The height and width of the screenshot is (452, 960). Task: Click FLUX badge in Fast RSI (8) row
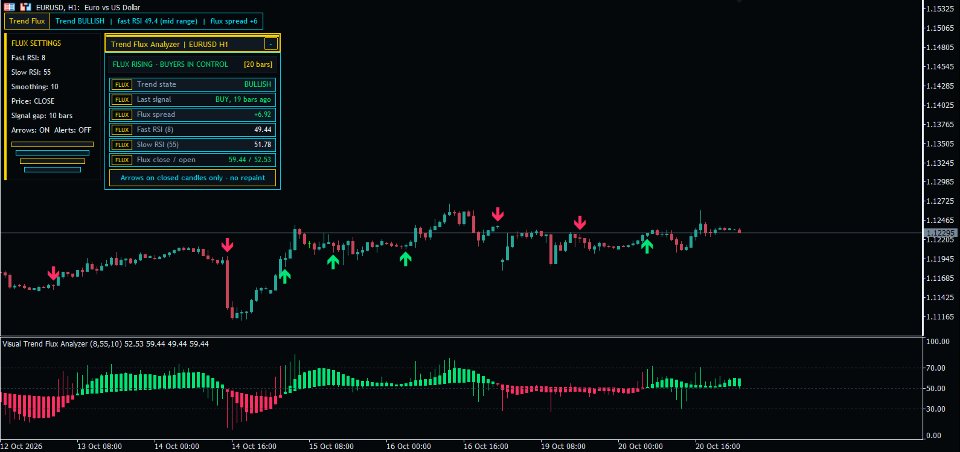coord(122,130)
